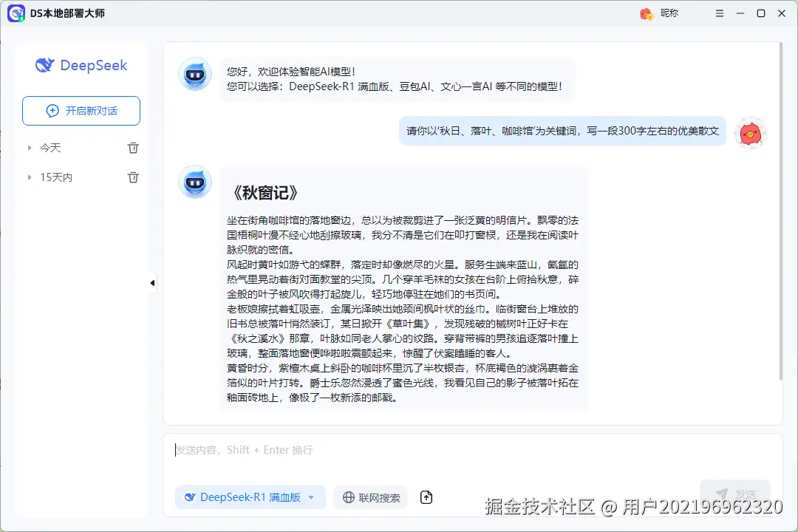Viewport: 798px width, 532px height.
Task: Click the app logo in the title bar
Action: click(16, 13)
